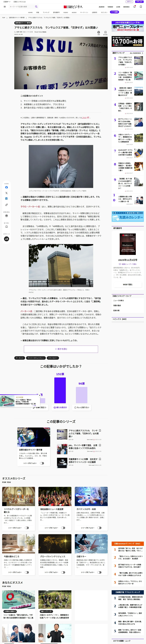
Task: Save article with bookmark icon beside print
Action: coord(106,32)
